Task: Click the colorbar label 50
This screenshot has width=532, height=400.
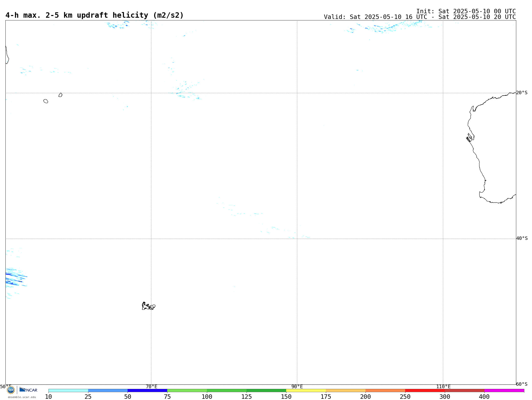Action: point(128,397)
